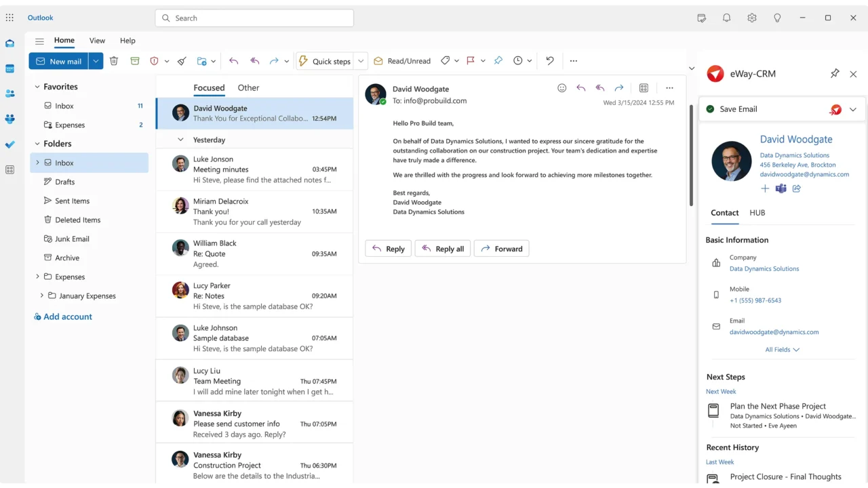Open the People module in the sidebar
868x488 pixels.
pos(9,94)
